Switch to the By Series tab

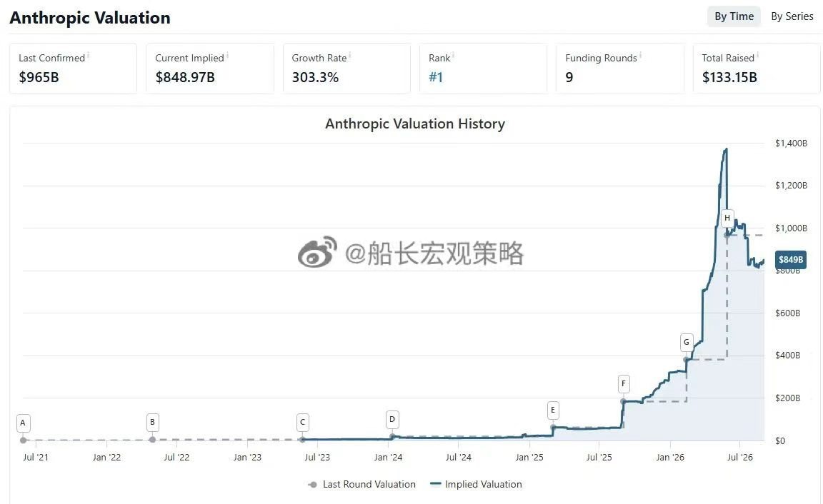pyautogui.click(x=792, y=16)
